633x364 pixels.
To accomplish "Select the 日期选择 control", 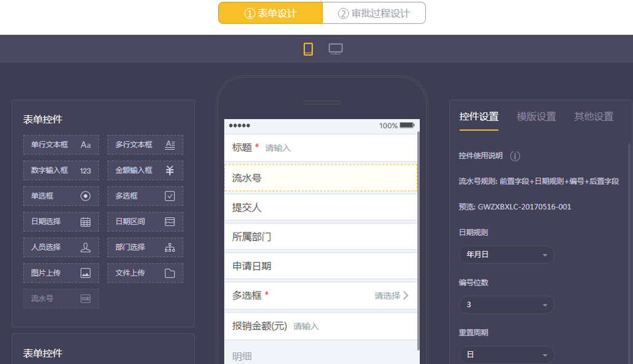I will 61,222.
